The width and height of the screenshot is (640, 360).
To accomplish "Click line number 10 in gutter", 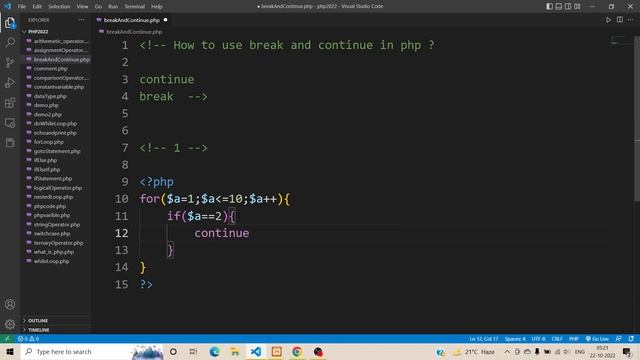I will (121, 199).
